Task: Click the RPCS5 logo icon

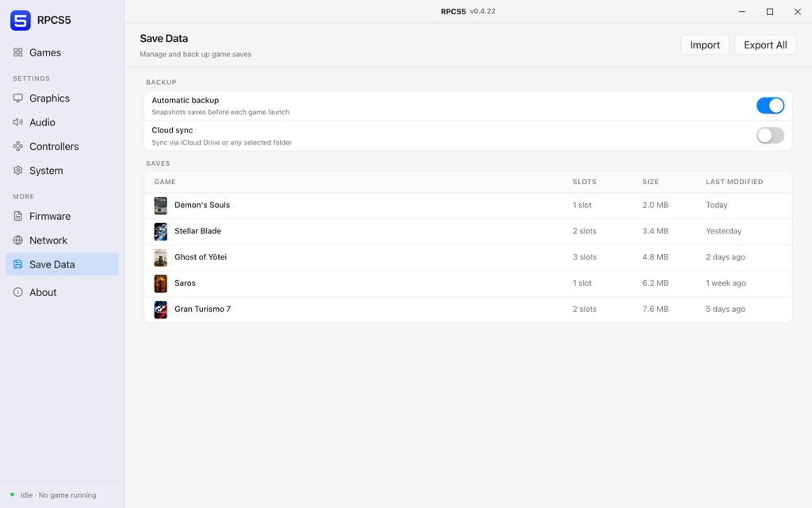Action: pyautogui.click(x=20, y=20)
